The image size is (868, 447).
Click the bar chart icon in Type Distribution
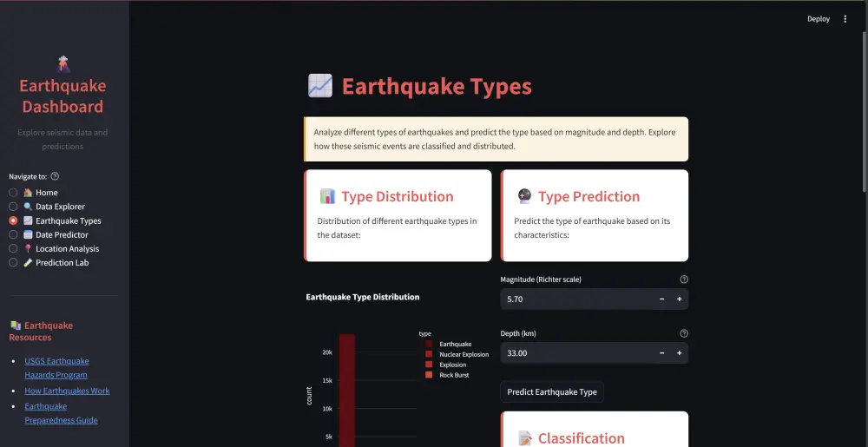327,196
